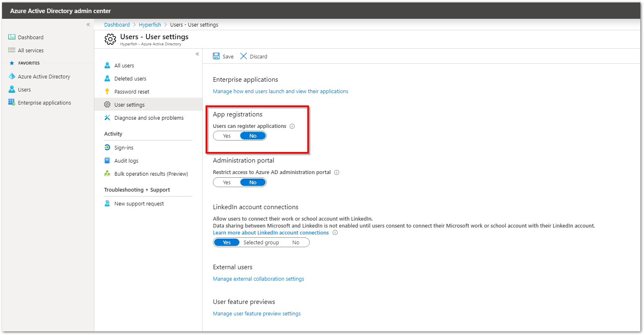Collapse the Users blade menu panel

point(197,54)
